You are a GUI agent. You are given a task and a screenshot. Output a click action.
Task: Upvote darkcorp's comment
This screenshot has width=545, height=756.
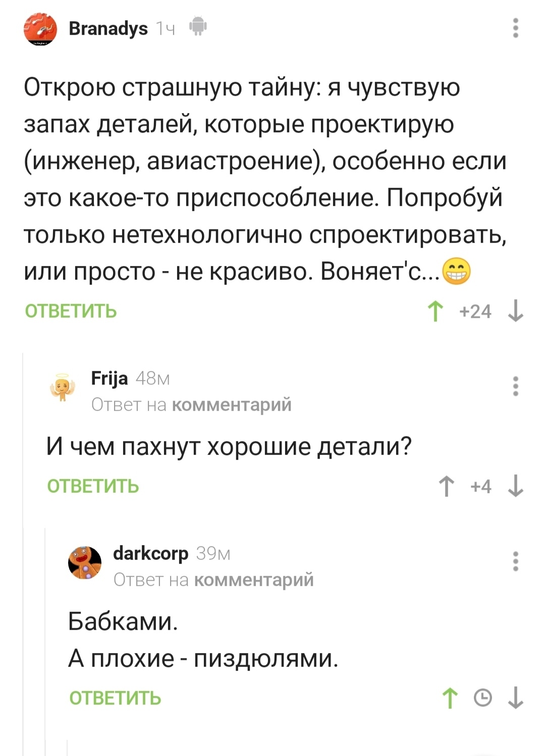pos(450,698)
